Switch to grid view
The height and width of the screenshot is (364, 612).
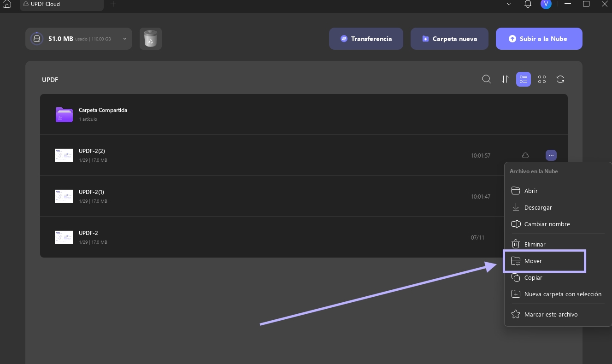point(542,79)
